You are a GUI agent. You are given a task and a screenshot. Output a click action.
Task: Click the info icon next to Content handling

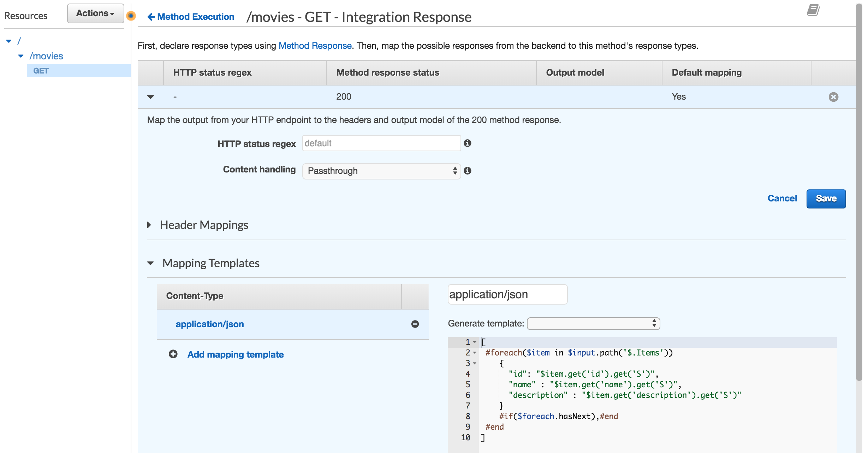point(468,171)
